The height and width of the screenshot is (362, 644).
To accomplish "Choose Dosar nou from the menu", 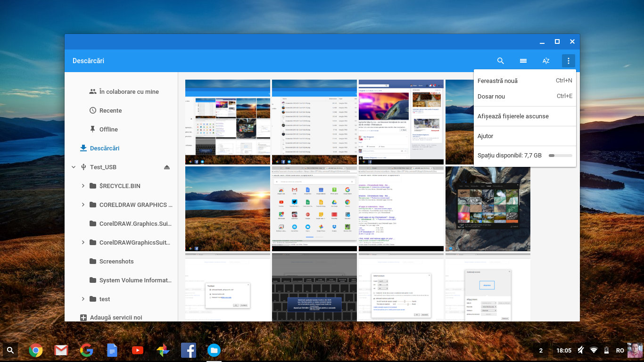I will point(491,97).
